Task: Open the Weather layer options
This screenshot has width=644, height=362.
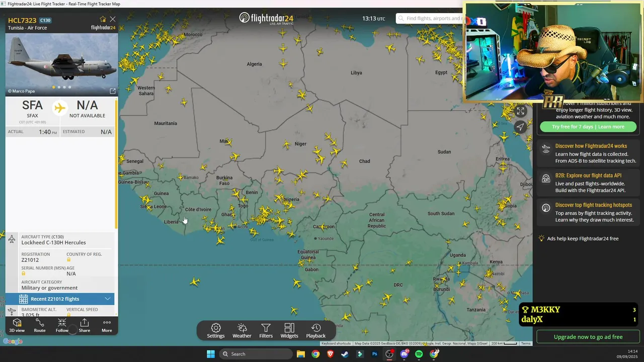Action: (x=242, y=331)
